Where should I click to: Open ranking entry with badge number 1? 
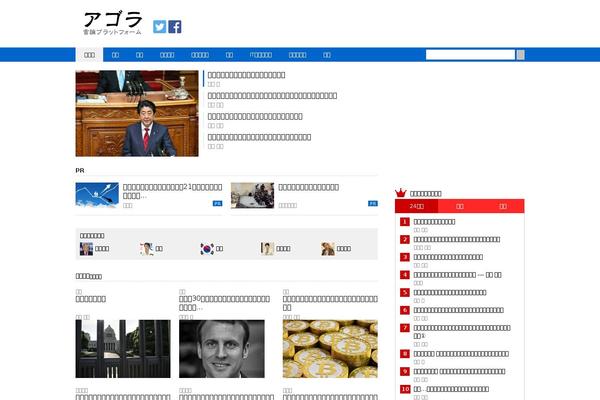(434, 222)
